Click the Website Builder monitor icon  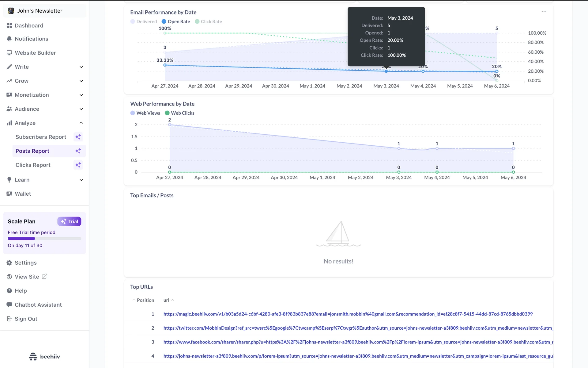[x=9, y=53]
